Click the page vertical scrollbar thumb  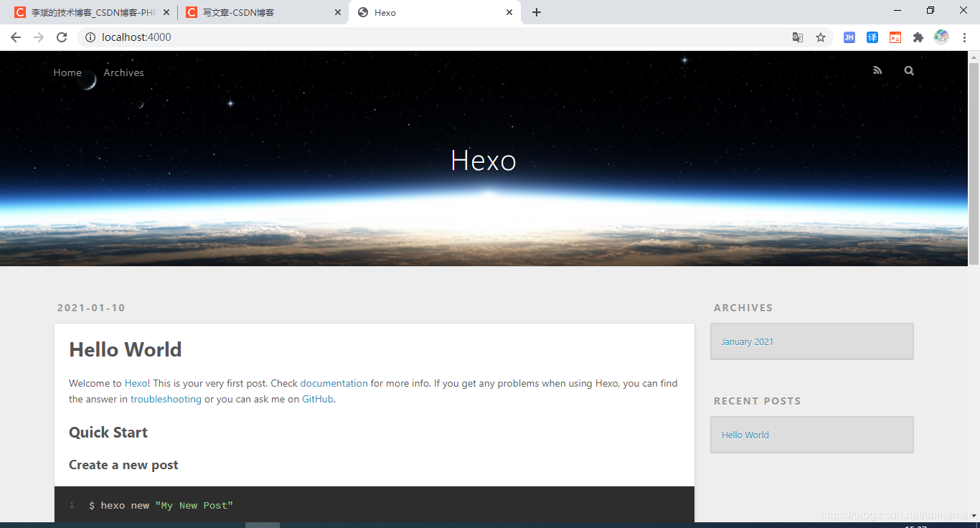(974, 164)
